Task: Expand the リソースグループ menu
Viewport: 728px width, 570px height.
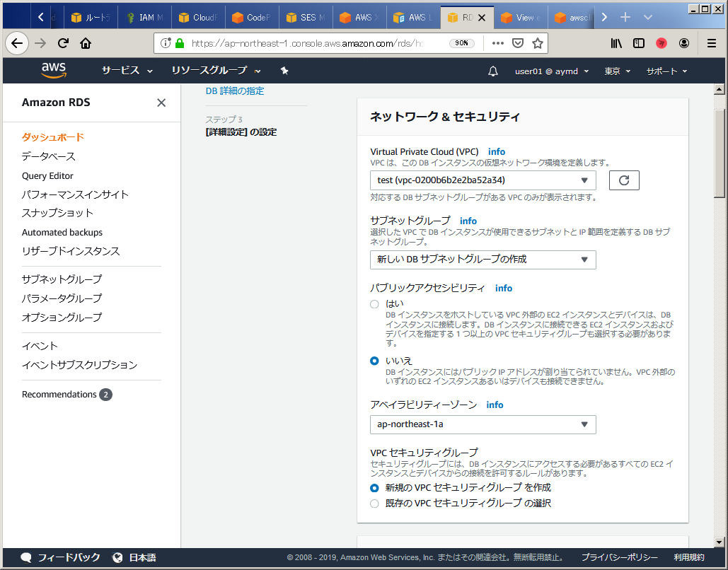Action: 216,71
